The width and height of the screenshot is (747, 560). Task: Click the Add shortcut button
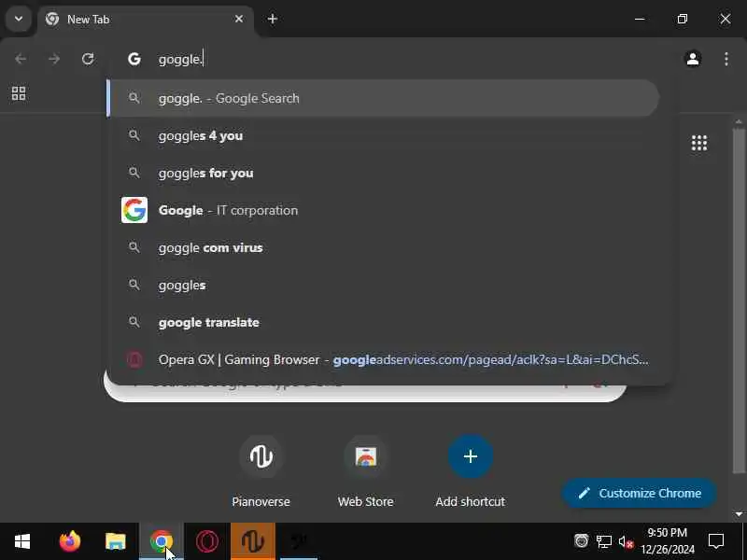point(471,470)
